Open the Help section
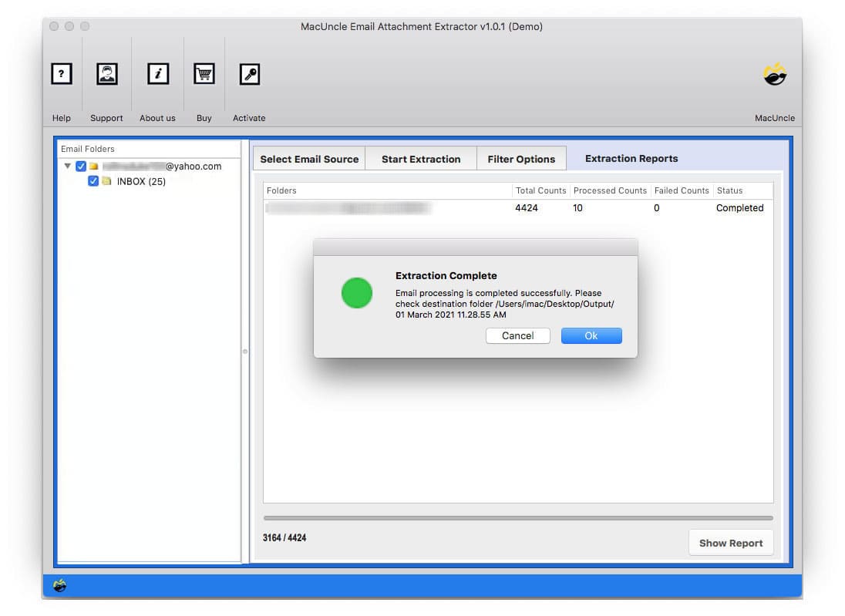This screenshot has height=616, width=845. (x=61, y=74)
